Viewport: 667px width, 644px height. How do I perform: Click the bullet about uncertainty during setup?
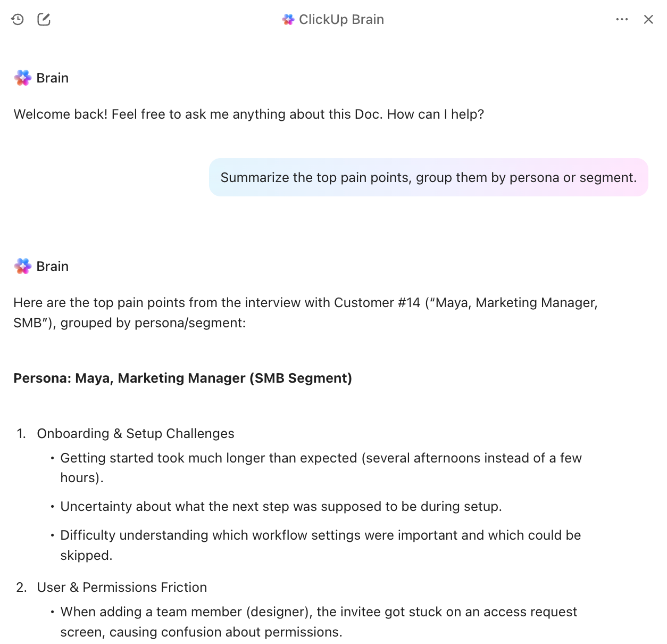pos(281,507)
